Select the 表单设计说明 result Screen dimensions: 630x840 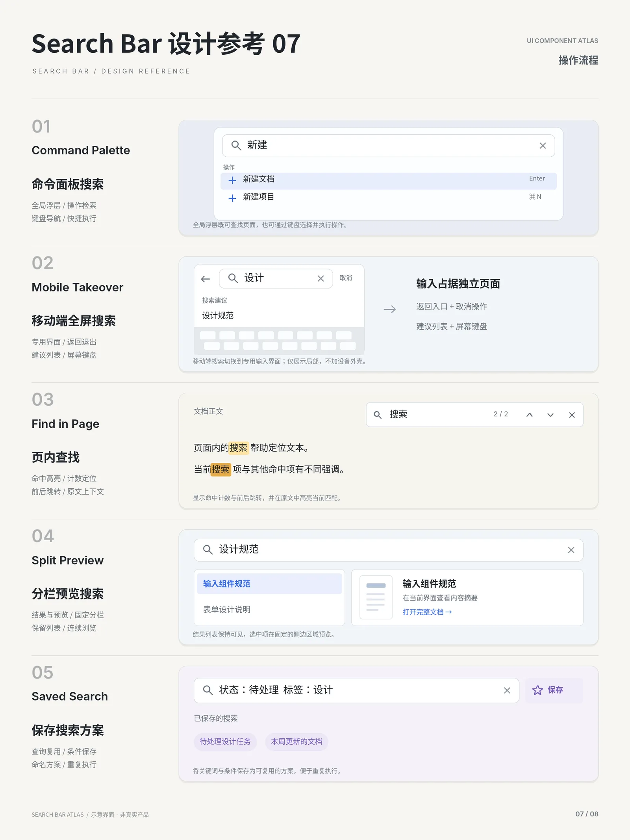(x=269, y=609)
